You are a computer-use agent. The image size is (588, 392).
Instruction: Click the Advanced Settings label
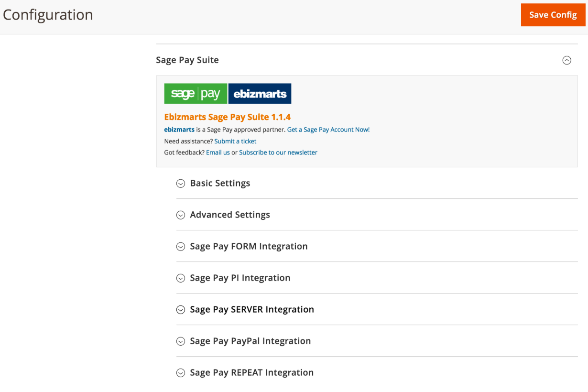pos(230,215)
